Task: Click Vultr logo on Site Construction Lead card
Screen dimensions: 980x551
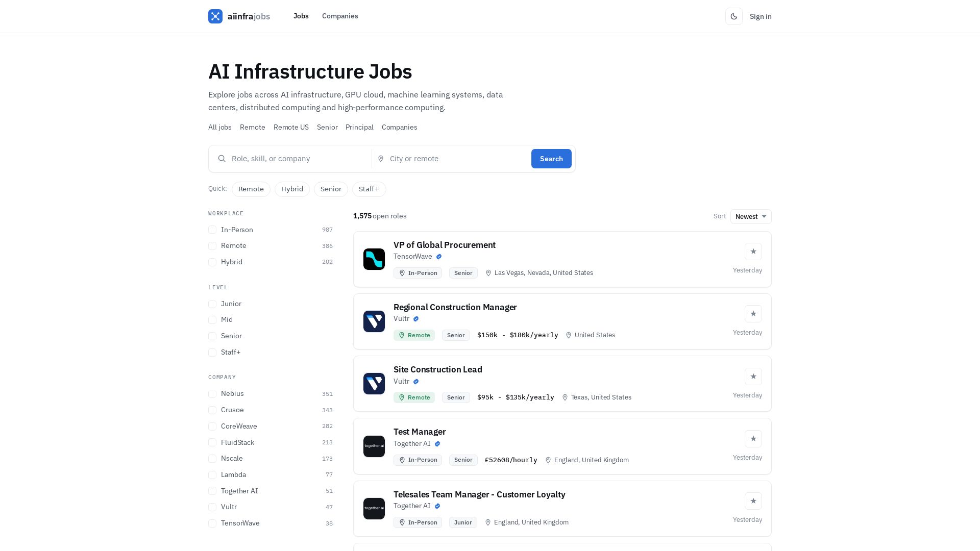Action: (x=374, y=384)
